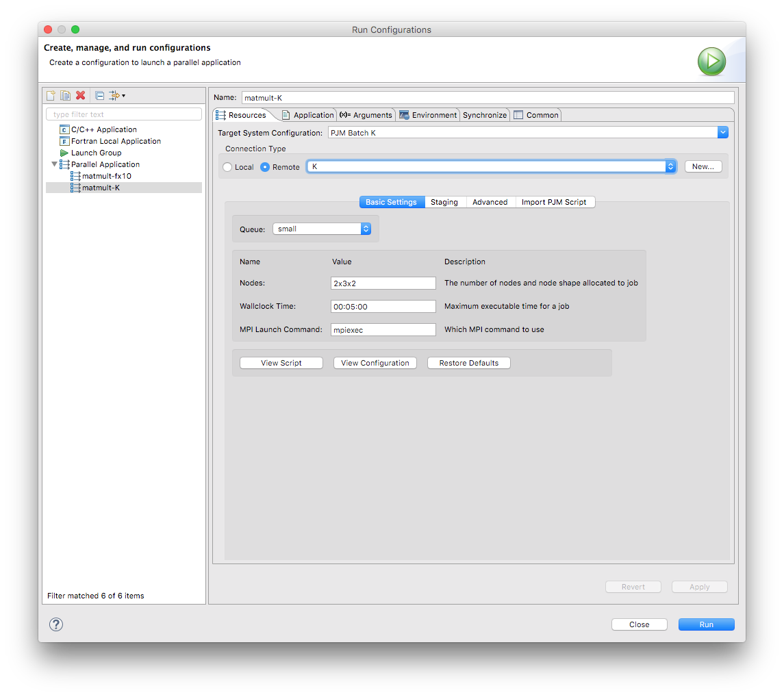Select the Local connection radio button
Image resolution: width=784 pixels, height=697 pixels.
coord(228,167)
